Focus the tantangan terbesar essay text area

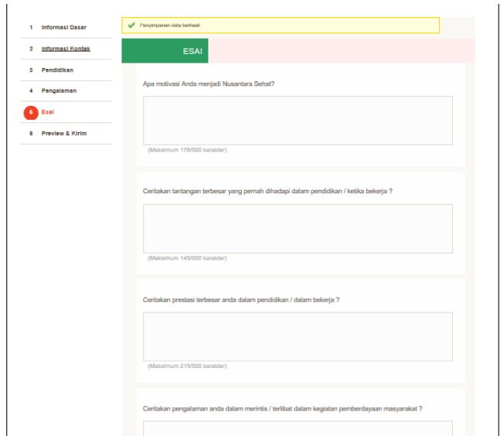tap(298, 229)
